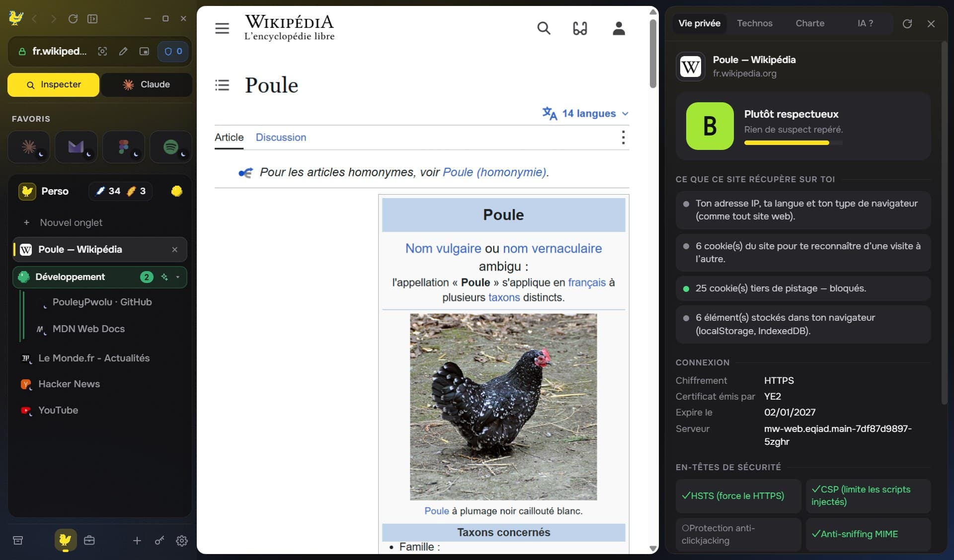Refresh the privacy panel analysis
The width and height of the screenshot is (954, 560).
[907, 23]
